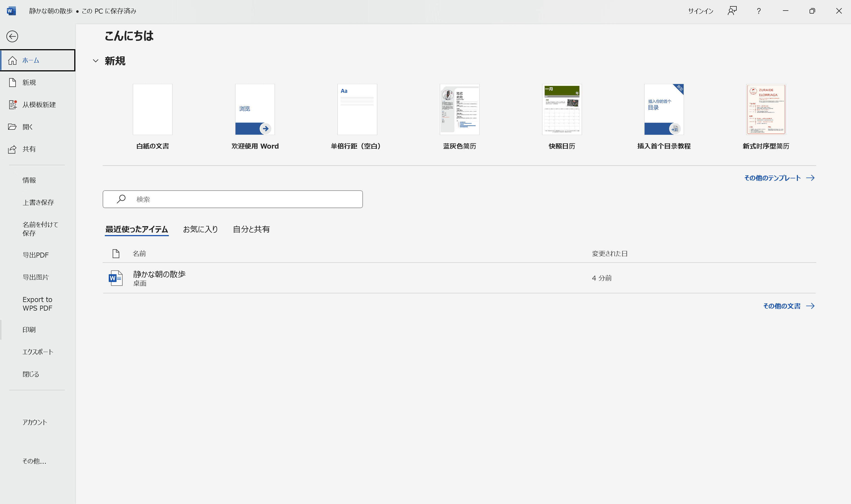Click the back arrow to return to document

13,36
